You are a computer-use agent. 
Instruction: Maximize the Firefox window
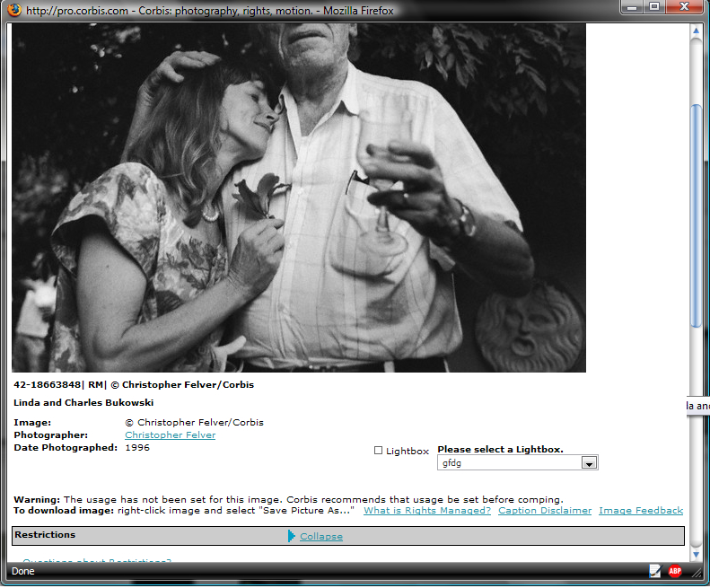point(653,7)
